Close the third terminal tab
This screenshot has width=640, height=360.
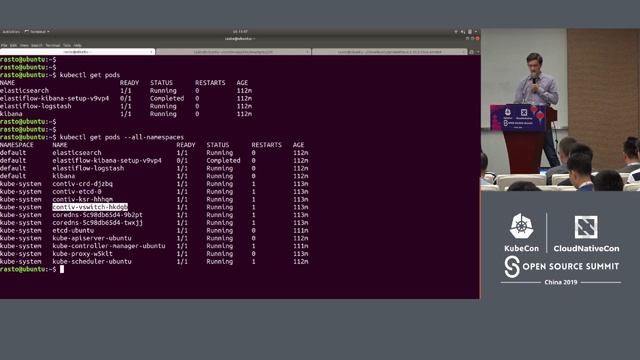(464, 52)
